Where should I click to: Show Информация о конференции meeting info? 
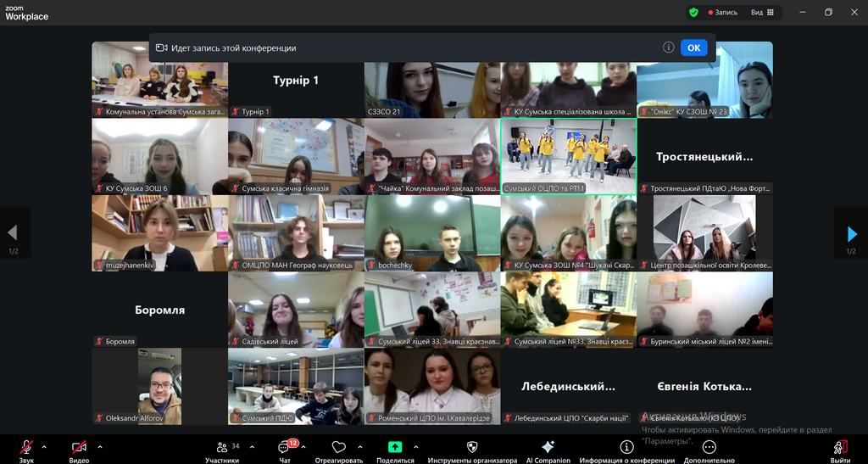(x=626, y=448)
